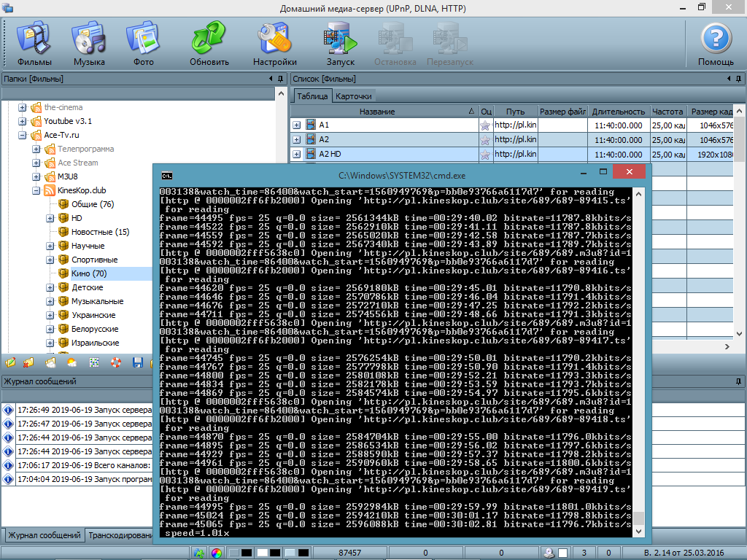Open Настройки (Settings)
The height and width of the screenshot is (560, 747).
[x=274, y=44]
